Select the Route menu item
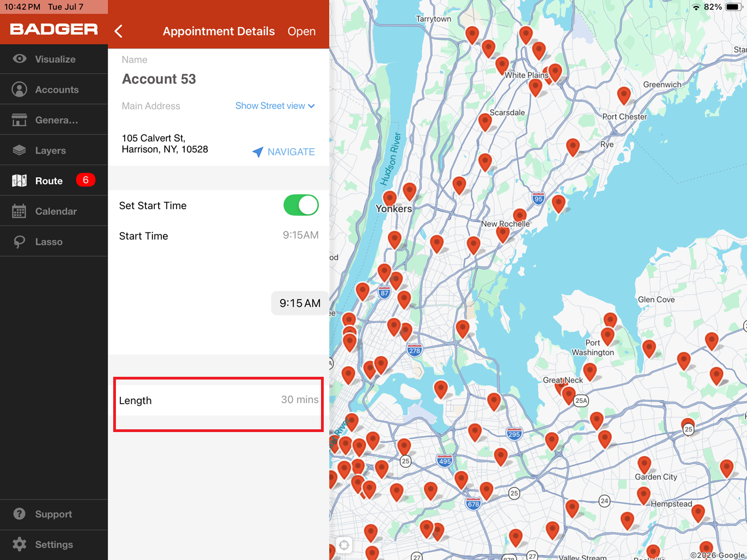 pos(54,180)
